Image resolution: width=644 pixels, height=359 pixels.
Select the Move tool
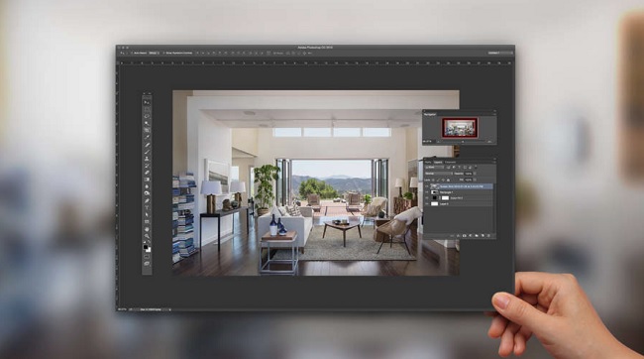click(147, 102)
